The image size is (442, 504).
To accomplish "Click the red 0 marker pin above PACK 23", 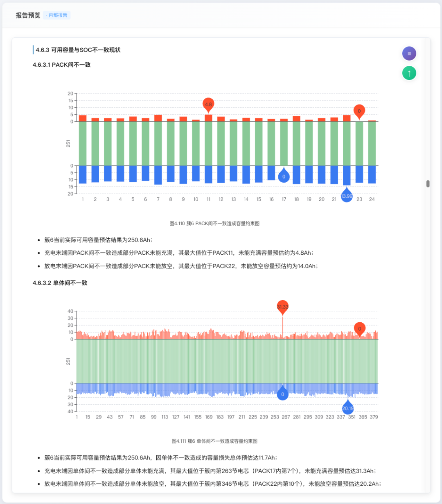I will click(x=359, y=111).
